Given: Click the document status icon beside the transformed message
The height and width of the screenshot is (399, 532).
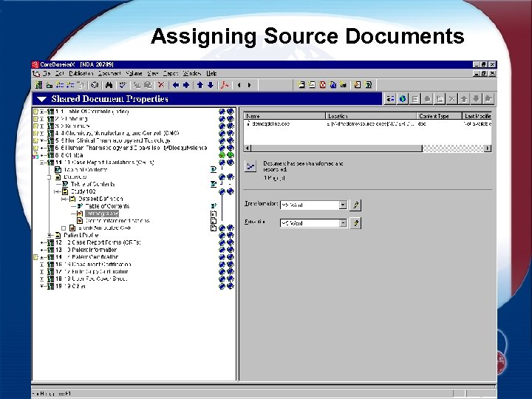Looking at the screenshot, I should [250, 166].
